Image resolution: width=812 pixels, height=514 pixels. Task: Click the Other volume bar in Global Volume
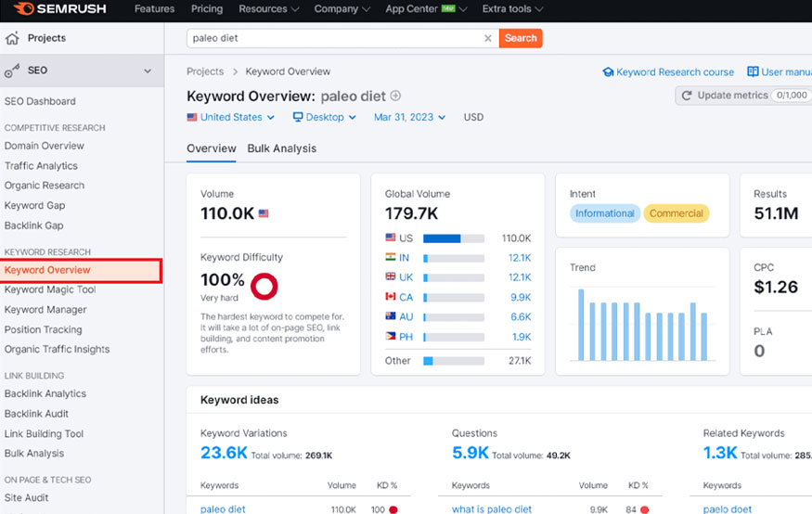point(454,361)
